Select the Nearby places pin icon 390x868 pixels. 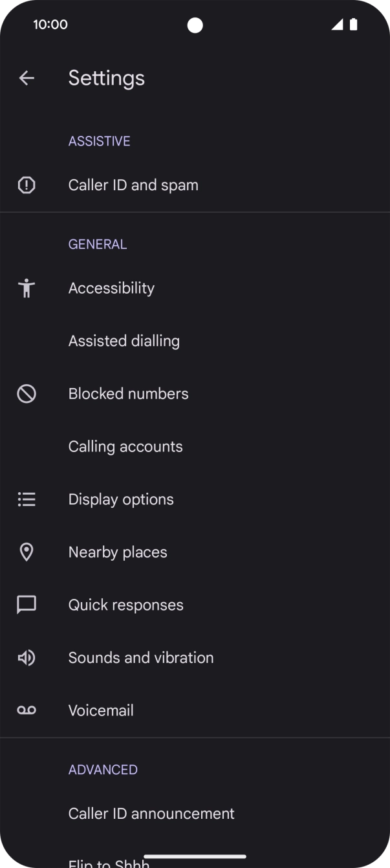pyautogui.click(x=26, y=552)
